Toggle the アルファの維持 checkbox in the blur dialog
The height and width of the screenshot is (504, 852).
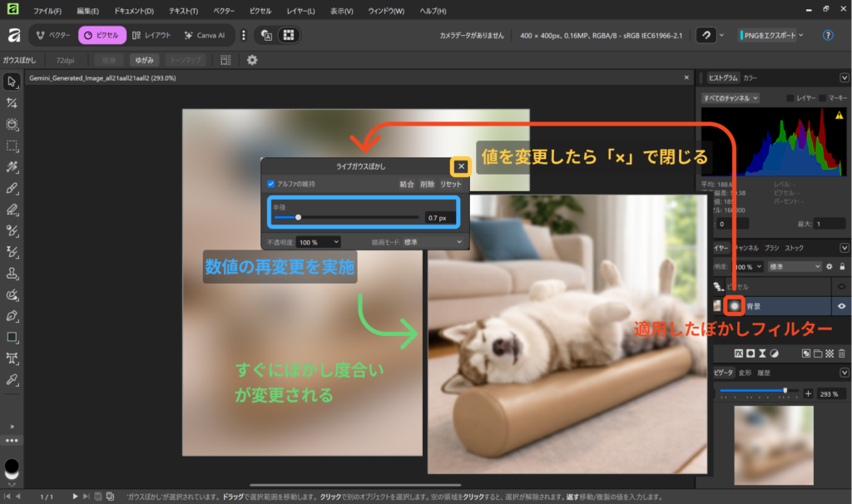click(270, 183)
